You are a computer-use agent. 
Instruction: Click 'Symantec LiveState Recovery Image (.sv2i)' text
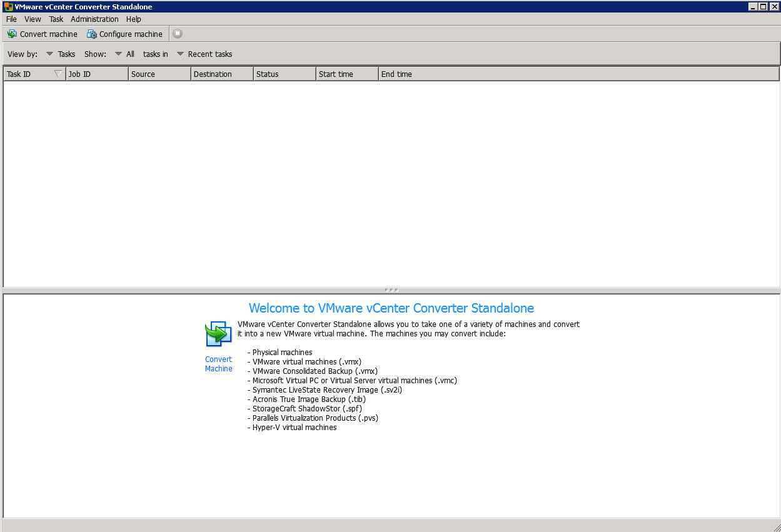(327, 389)
